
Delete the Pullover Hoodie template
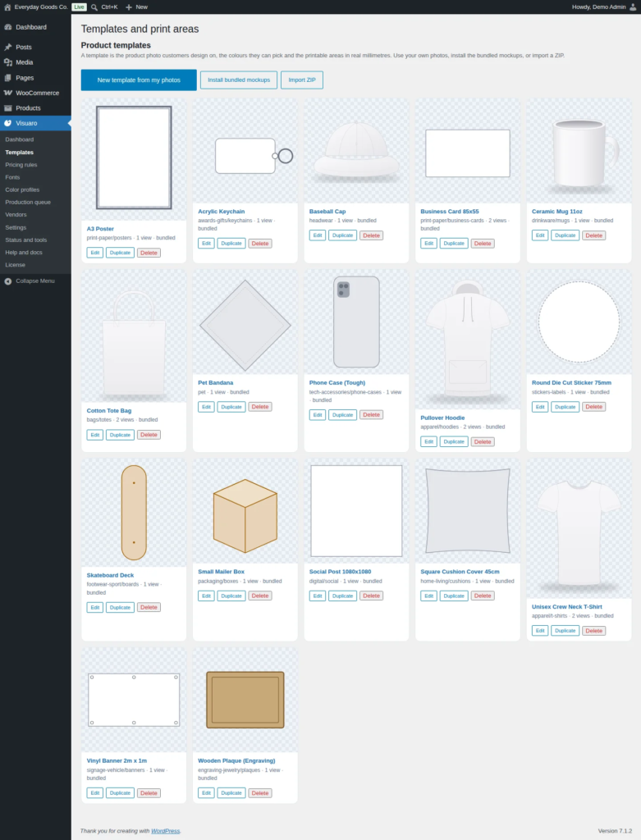tap(483, 441)
